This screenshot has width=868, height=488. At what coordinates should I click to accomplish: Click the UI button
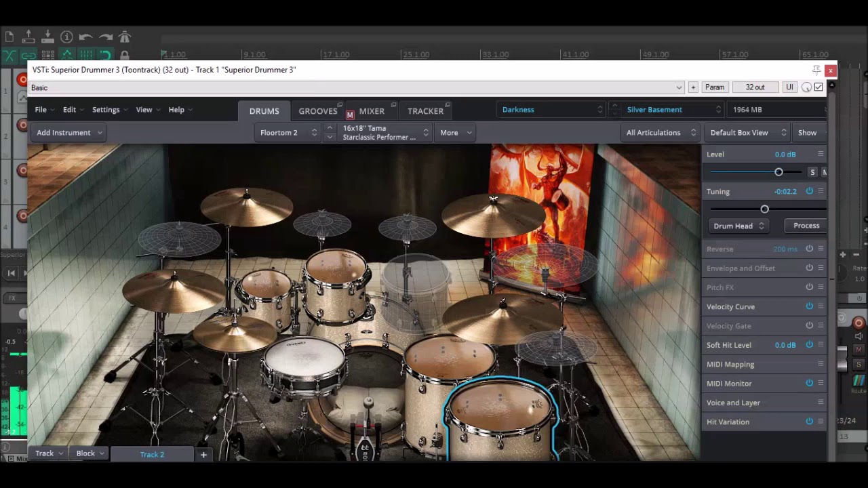pos(789,87)
